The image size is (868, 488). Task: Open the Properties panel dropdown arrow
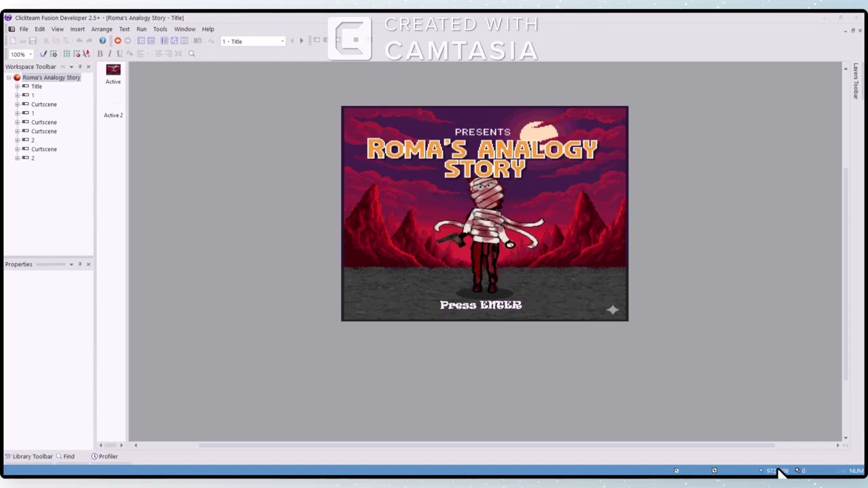(x=71, y=264)
